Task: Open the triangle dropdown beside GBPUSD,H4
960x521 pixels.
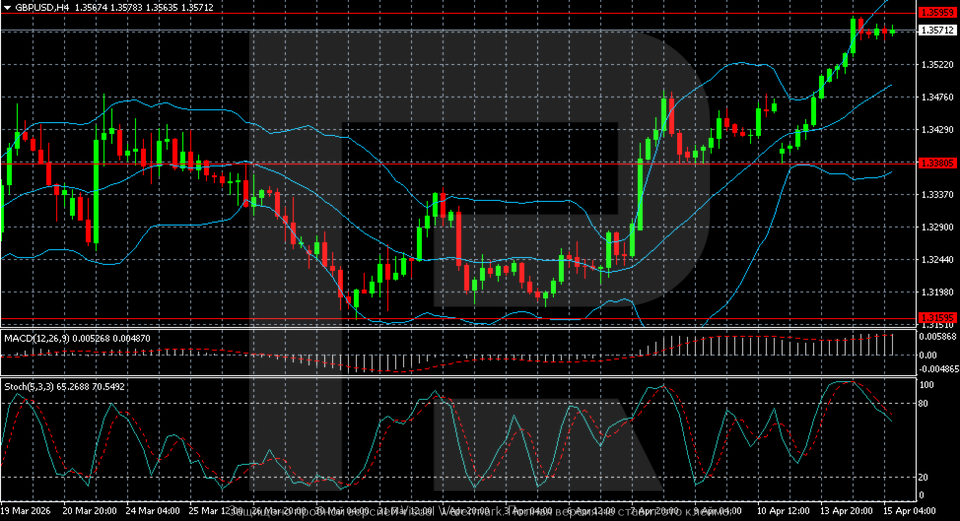Action: pyautogui.click(x=7, y=7)
